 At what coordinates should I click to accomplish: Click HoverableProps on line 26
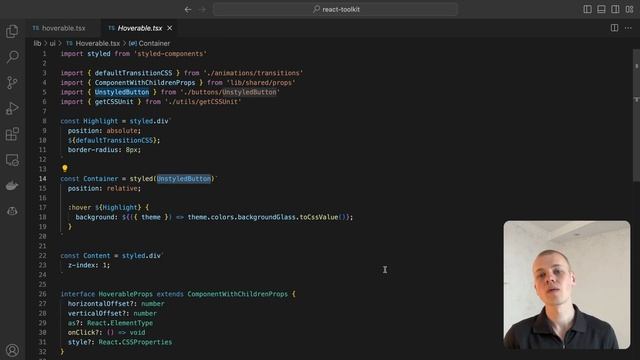point(125,294)
